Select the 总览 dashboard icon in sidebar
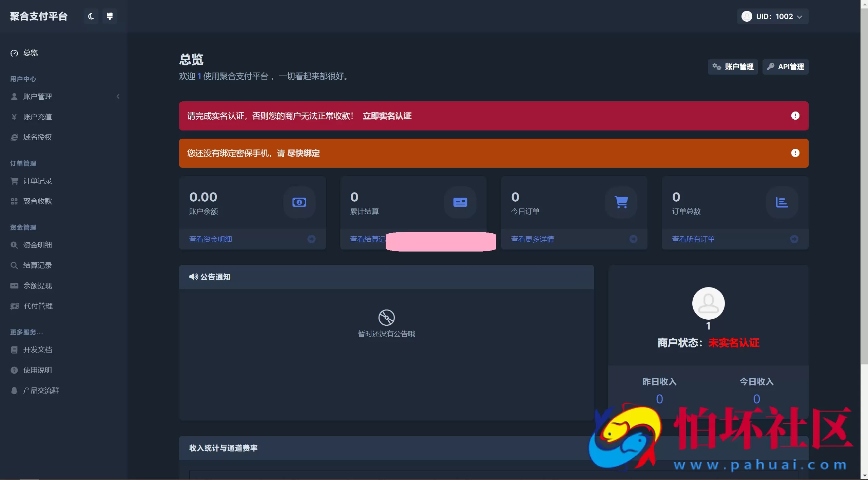Image resolution: width=868 pixels, height=480 pixels. [x=14, y=53]
